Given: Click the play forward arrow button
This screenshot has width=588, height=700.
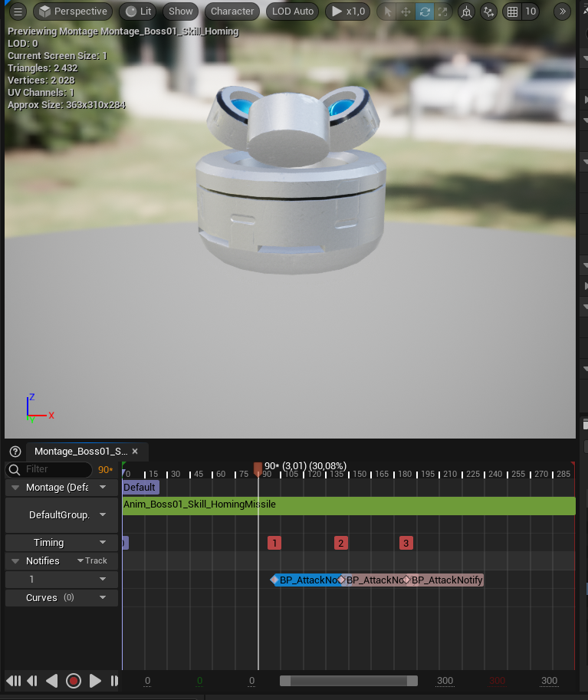Looking at the screenshot, I should [95, 681].
